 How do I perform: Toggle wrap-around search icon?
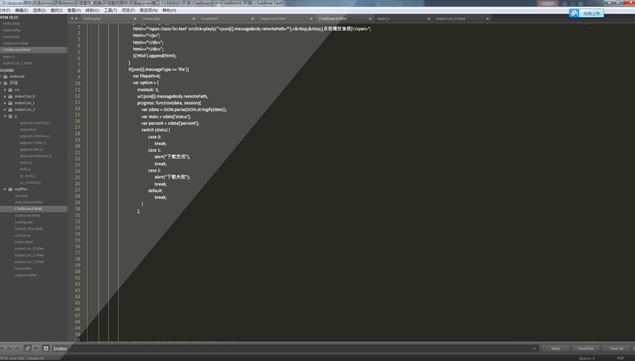point(28,348)
